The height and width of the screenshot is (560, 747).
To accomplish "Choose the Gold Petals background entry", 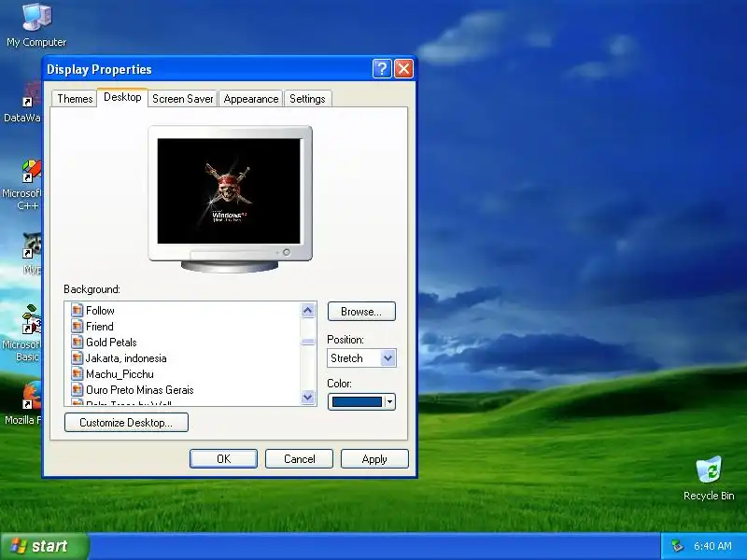I will click(111, 342).
